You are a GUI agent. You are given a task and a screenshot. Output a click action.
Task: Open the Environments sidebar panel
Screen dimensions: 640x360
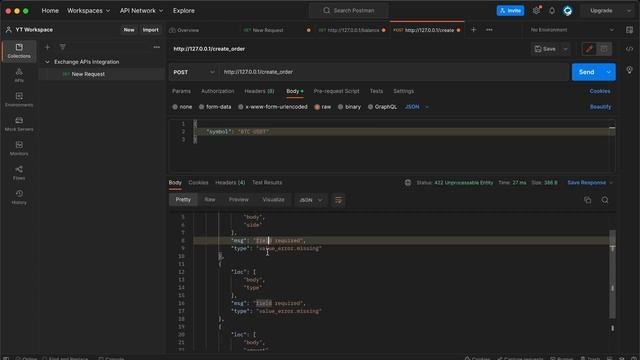click(19, 100)
